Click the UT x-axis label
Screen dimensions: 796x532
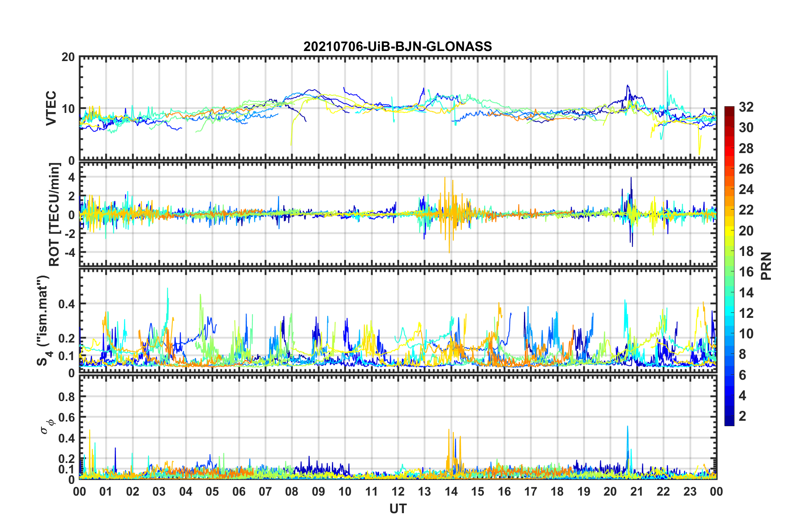click(398, 509)
